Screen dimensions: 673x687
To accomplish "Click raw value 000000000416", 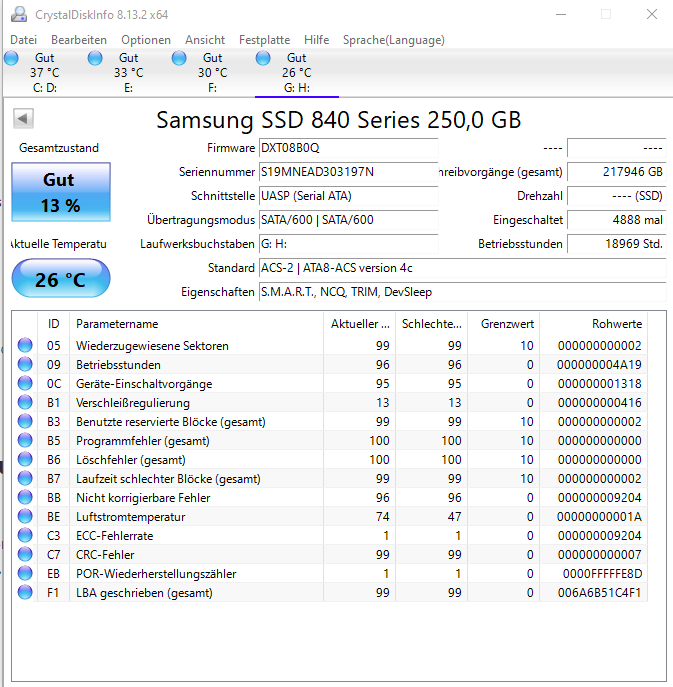I will (x=599, y=403).
